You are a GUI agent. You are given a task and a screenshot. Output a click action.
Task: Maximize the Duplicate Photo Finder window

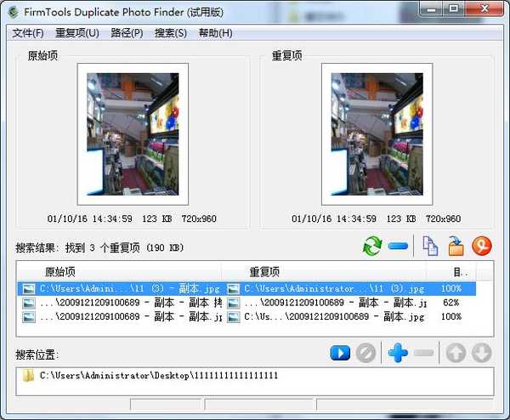coord(454,9)
